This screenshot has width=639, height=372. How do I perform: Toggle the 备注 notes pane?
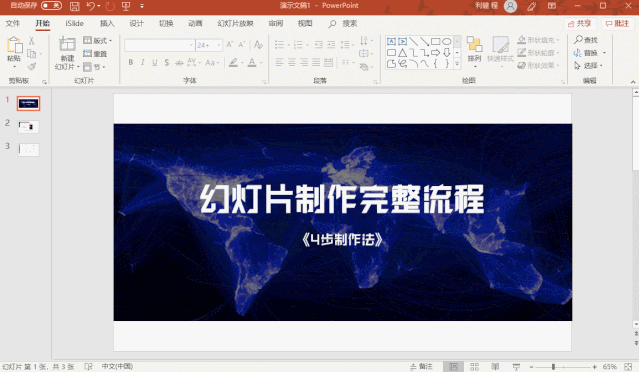click(421, 366)
